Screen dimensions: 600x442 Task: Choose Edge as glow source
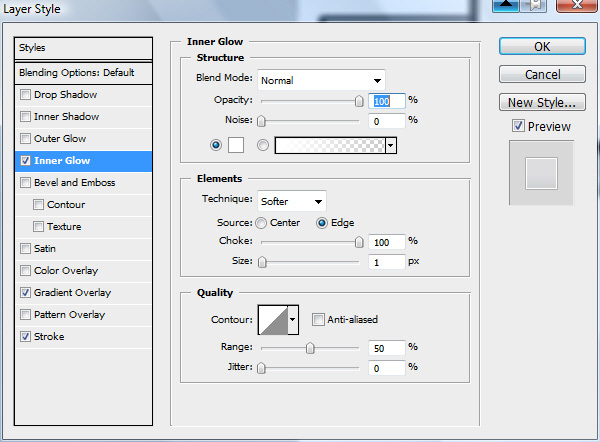pos(322,223)
